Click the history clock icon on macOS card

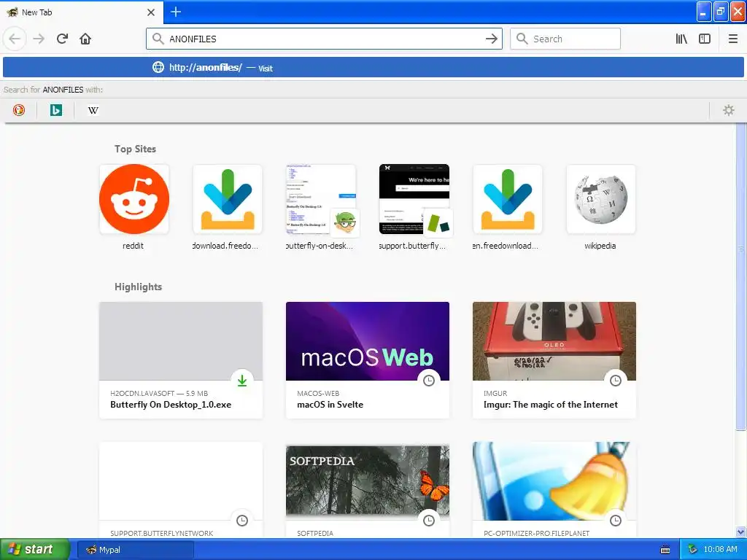(429, 381)
